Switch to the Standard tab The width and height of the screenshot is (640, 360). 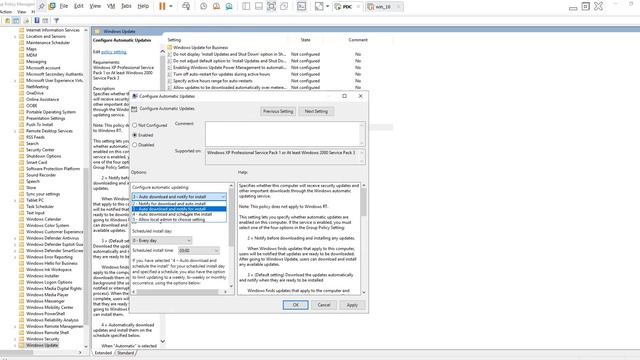click(x=125, y=353)
